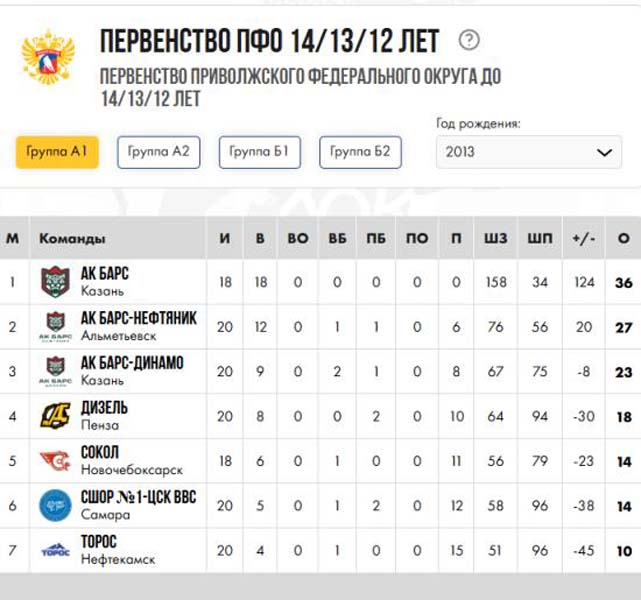
Task: Click the Ak Bars-Dinamo team logo
Action: point(55,369)
